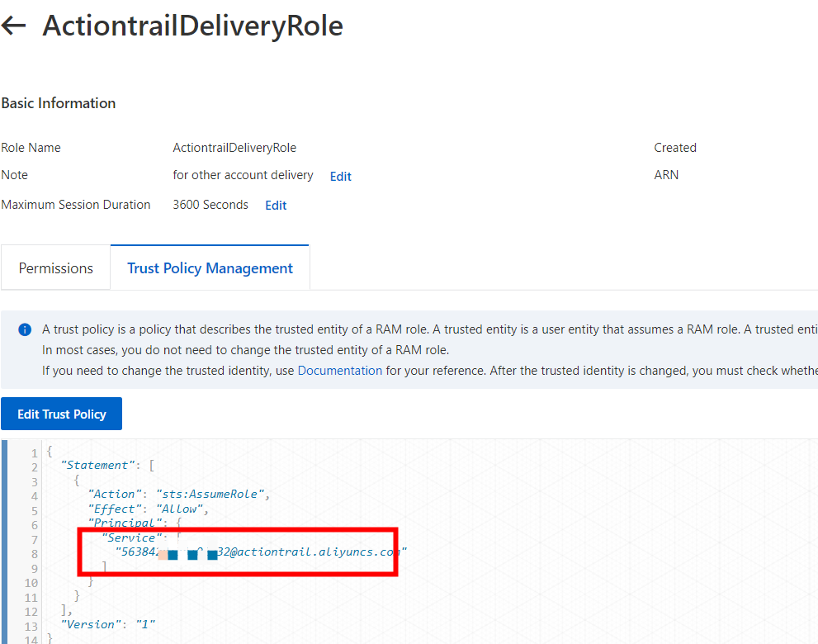Viewport: 818px width, 644px height.
Task: Switch to Trust Policy Management tab
Action: pos(210,268)
